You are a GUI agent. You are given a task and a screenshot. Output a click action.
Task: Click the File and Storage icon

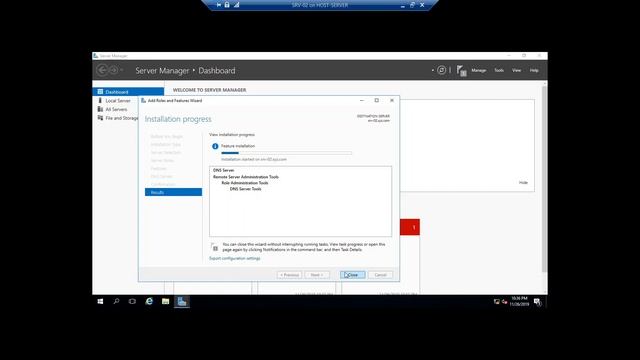pos(100,118)
